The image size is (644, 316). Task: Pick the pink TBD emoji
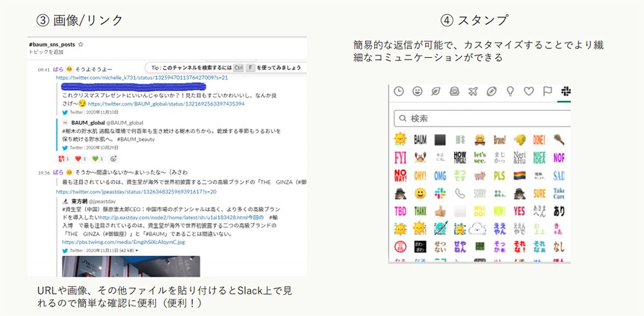coord(400,211)
